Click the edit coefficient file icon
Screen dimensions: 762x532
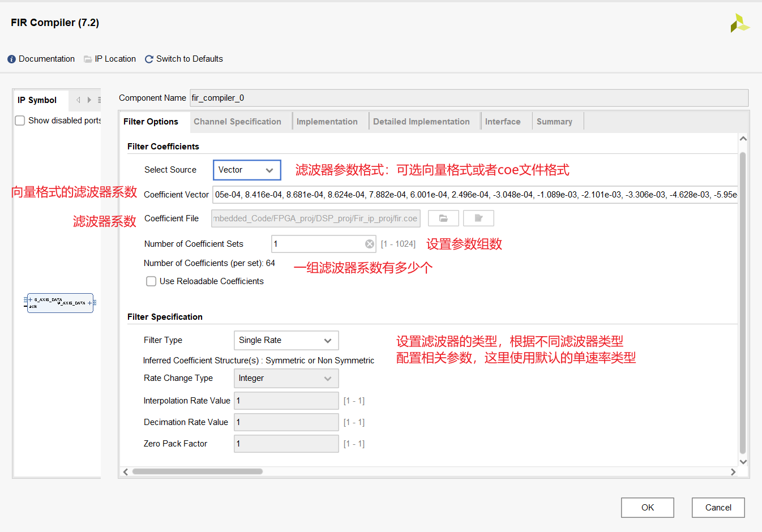tap(478, 218)
